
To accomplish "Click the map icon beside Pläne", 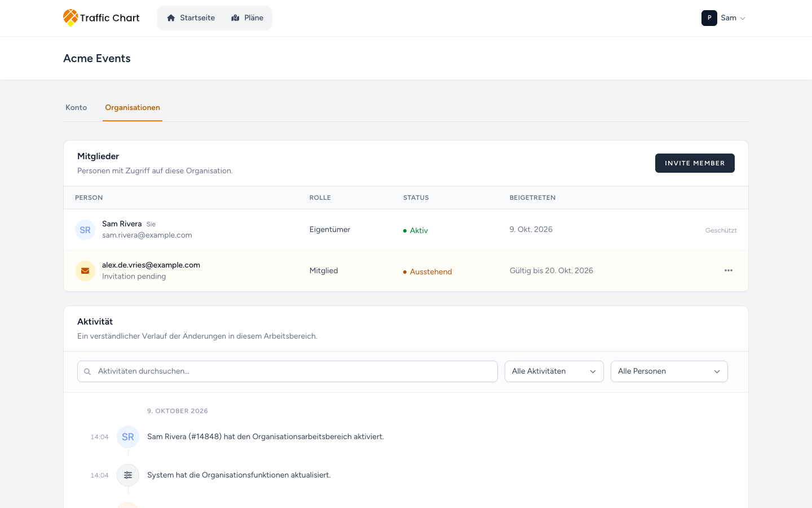I will (235, 18).
